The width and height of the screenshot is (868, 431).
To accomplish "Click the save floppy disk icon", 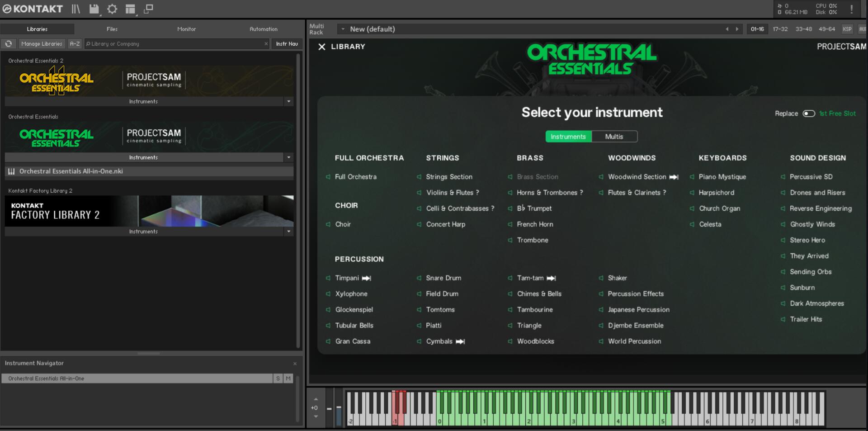I will [94, 9].
